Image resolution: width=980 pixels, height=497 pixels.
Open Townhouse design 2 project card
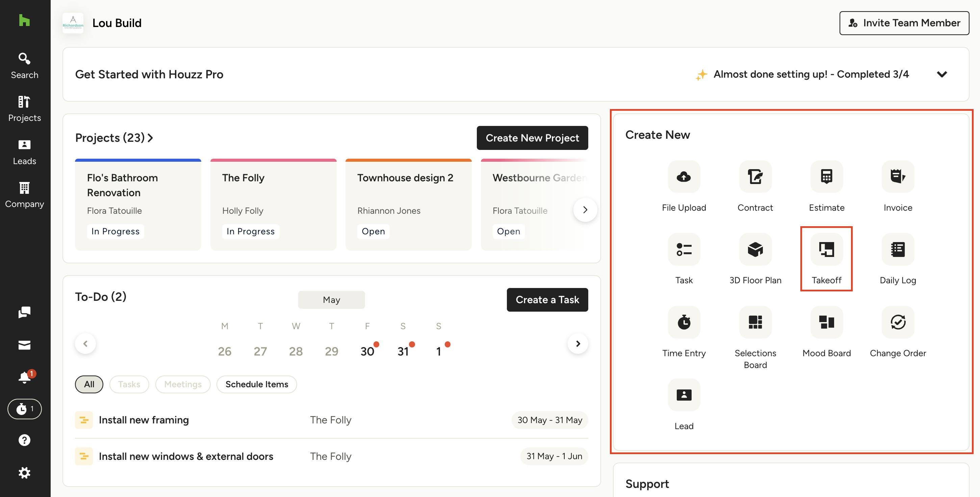coord(408,205)
